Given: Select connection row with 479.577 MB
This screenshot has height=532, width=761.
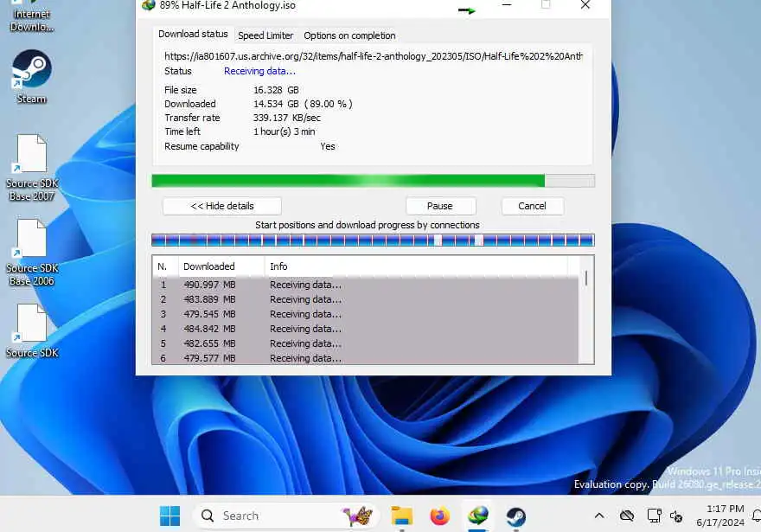Looking at the screenshot, I should pyautogui.click(x=366, y=358).
